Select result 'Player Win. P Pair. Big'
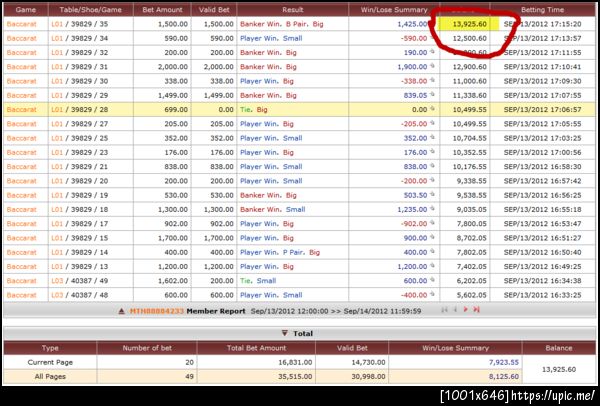Viewport: 600px width, 406px height. coord(280,253)
